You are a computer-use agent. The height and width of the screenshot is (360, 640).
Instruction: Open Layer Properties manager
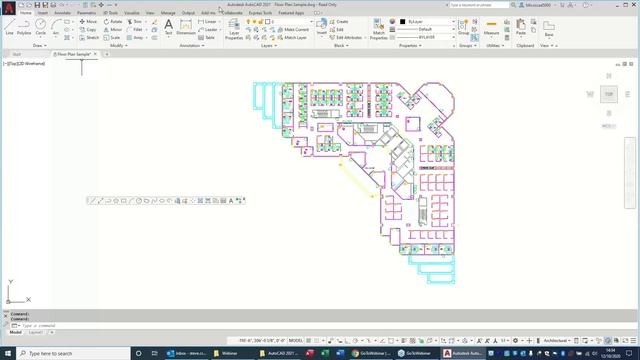[234, 29]
